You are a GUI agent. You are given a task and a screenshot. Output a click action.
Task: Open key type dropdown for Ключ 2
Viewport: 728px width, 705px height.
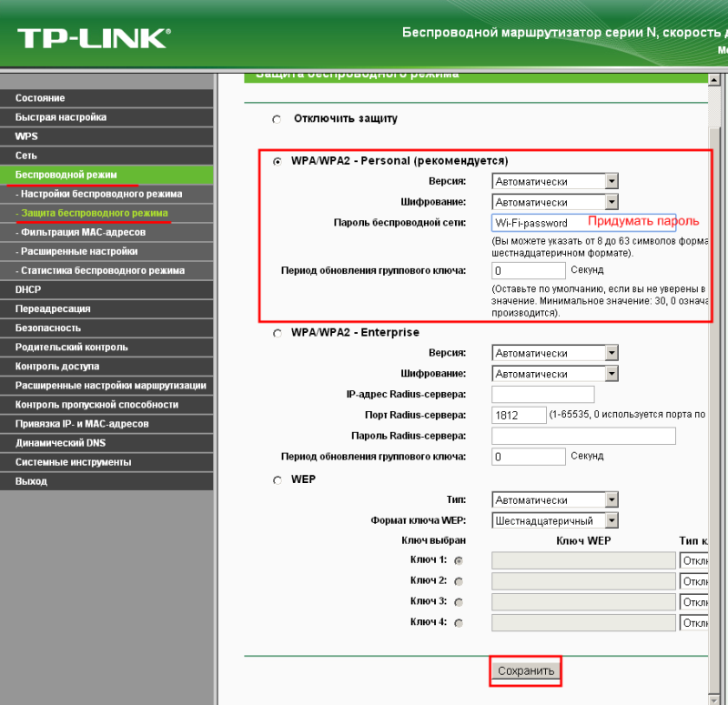tap(693, 581)
